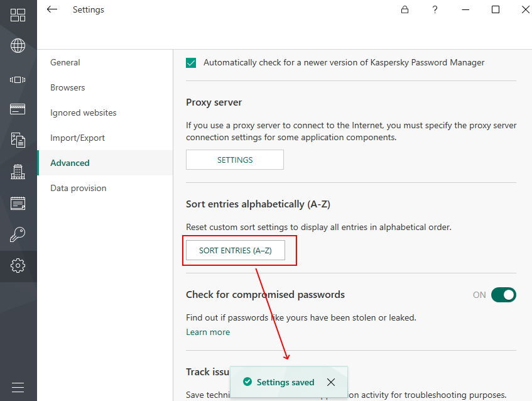Select the General settings tab

[65, 62]
